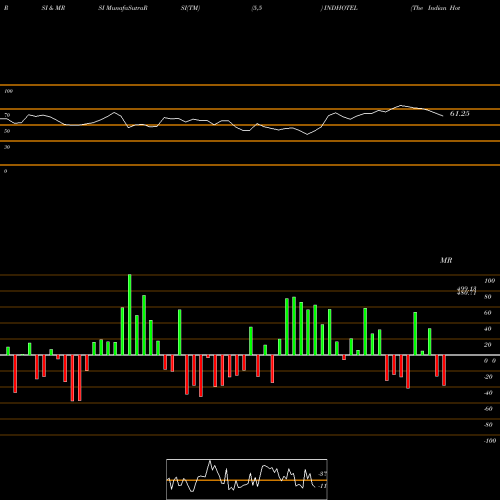Click the MR axis label 60
This screenshot has width=500, height=500.
pos(487,313)
